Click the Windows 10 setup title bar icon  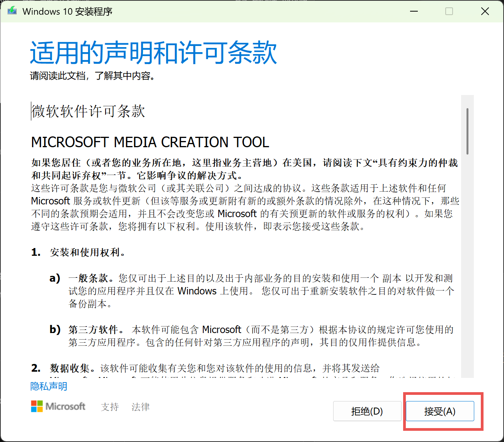click(12, 11)
